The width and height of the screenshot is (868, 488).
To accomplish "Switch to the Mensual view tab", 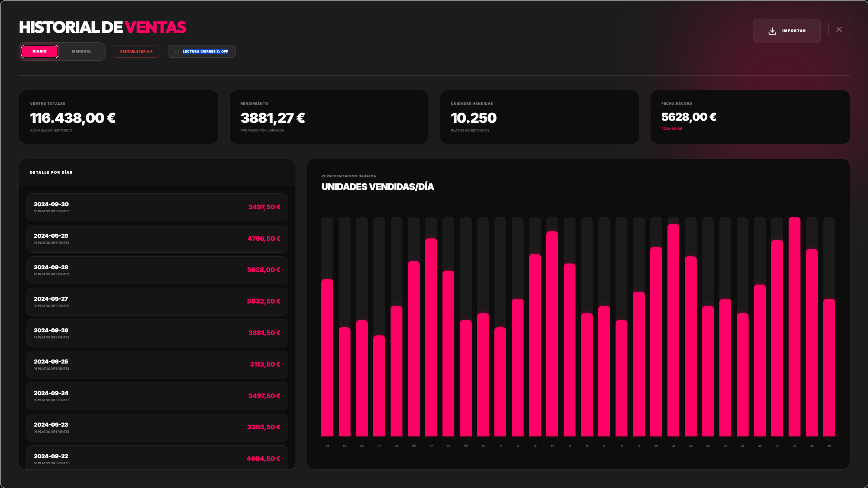I will click(81, 52).
